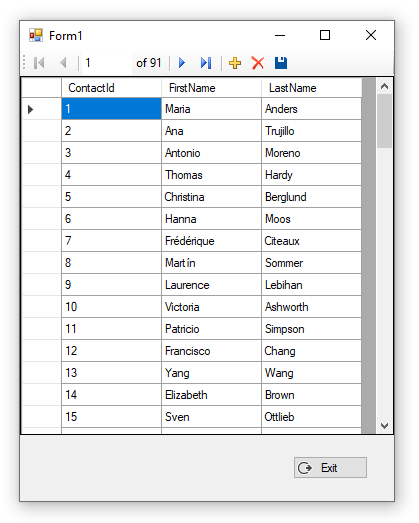Sort by the LastName column header

(312, 88)
